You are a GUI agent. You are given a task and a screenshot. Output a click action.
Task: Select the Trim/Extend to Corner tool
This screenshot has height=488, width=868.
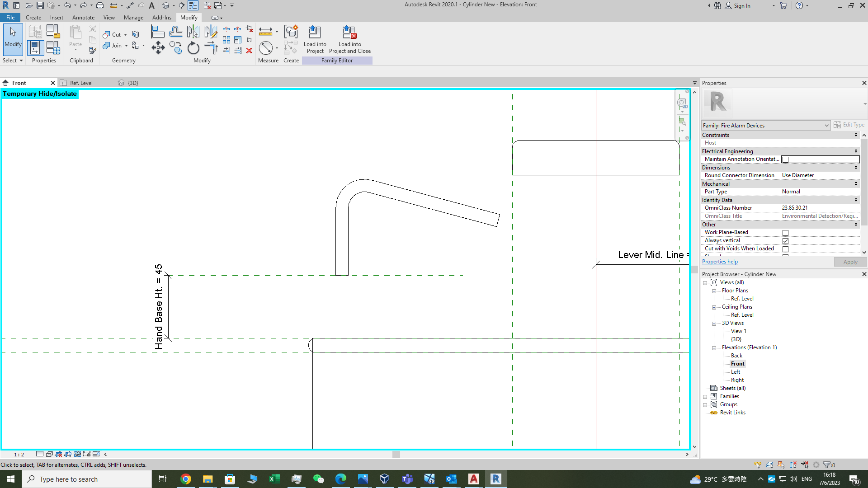point(211,47)
